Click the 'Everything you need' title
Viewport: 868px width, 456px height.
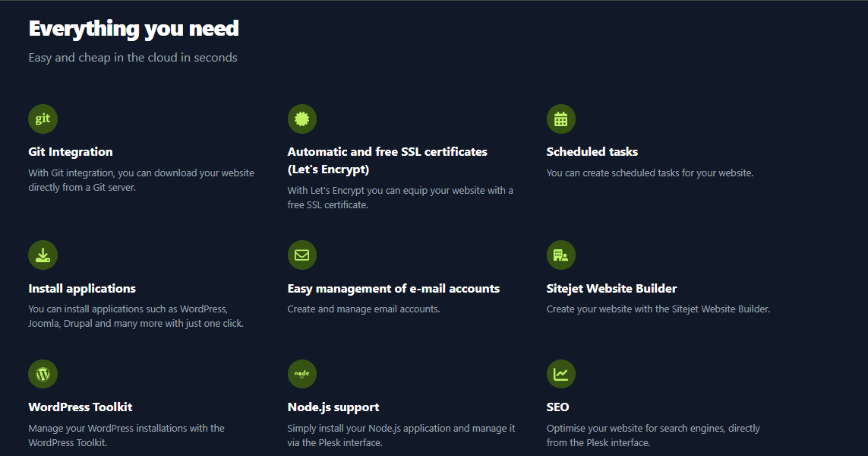click(x=134, y=29)
